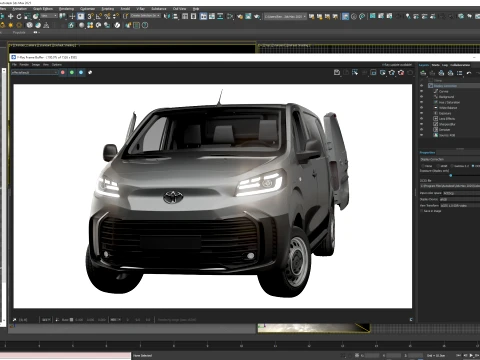
Task: Click the Populate tab label
Action: point(19,32)
